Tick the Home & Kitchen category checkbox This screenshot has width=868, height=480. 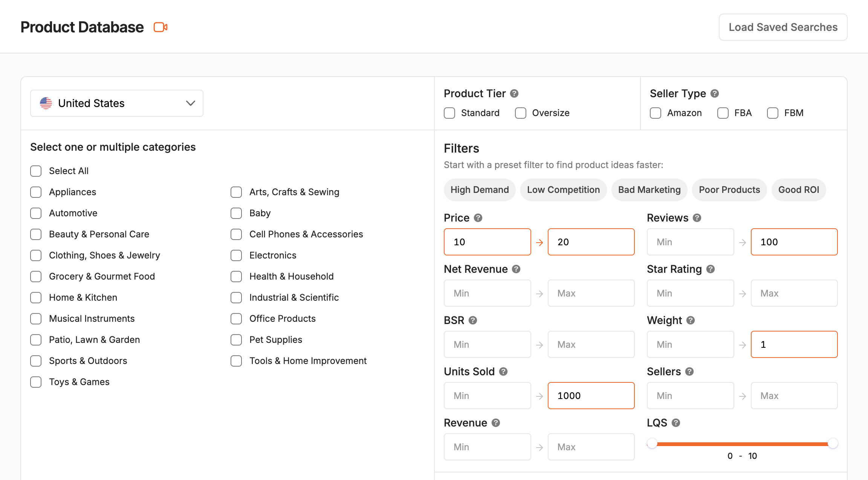pos(36,298)
